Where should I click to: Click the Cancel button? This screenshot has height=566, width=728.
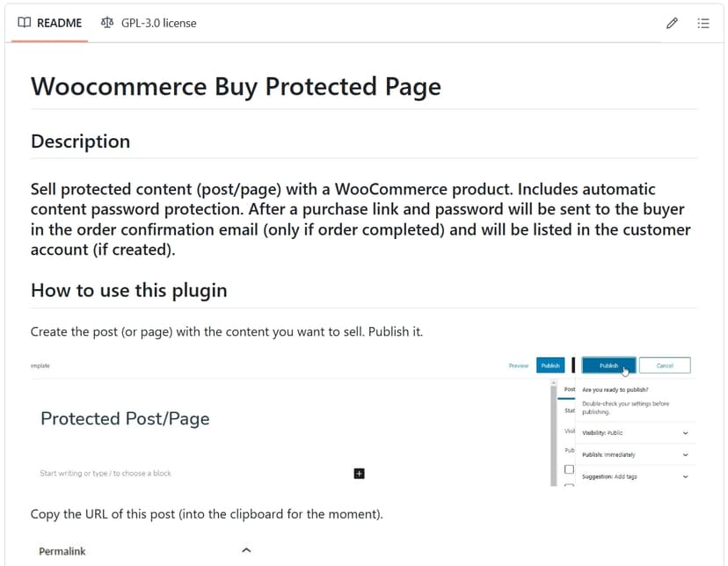[x=665, y=366]
